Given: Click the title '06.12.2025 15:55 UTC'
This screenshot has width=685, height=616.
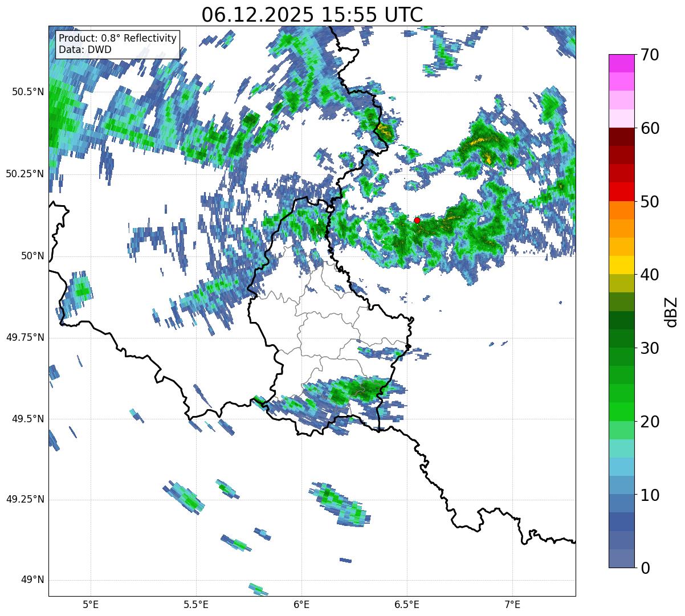Looking at the screenshot, I should 312,15.
